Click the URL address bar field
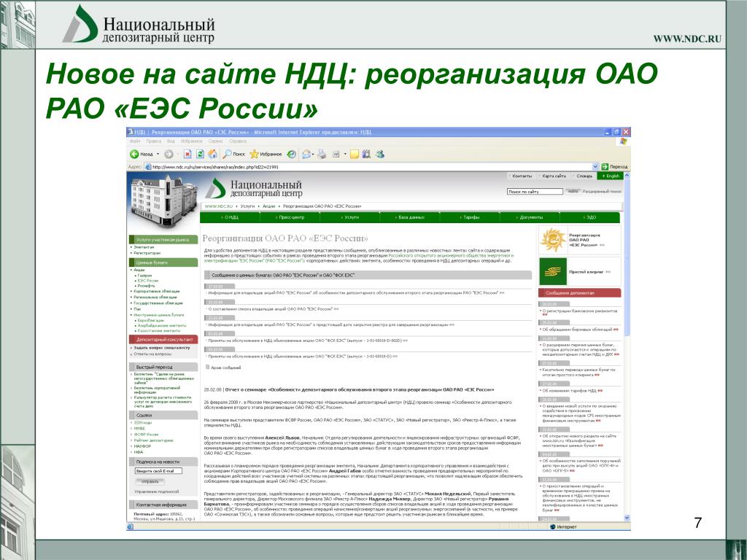Screen dimensions: 747x560 (371, 167)
